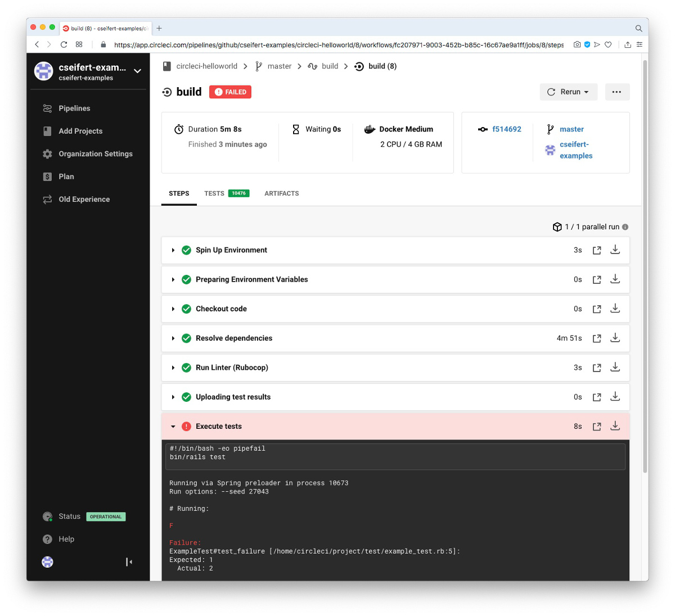Image resolution: width=675 pixels, height=616 pixels.
Task: Go to master branch in breadcrumb
Action: [x=280, y=66]
